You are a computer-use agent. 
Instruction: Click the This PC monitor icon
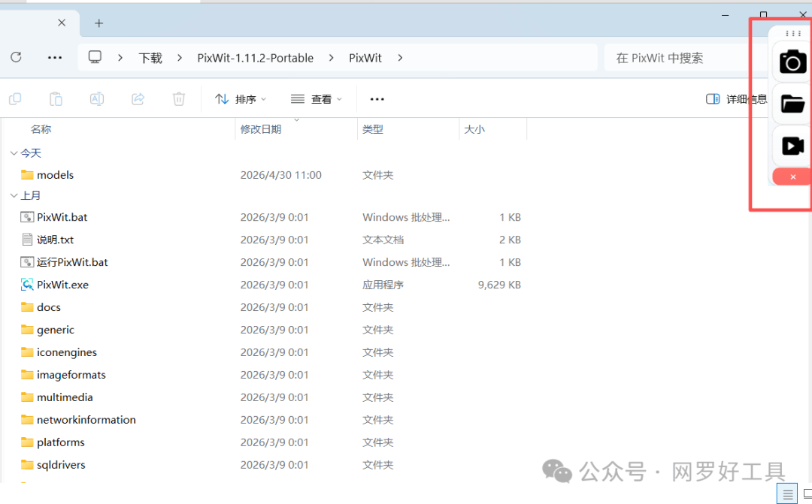coord(95,57)
